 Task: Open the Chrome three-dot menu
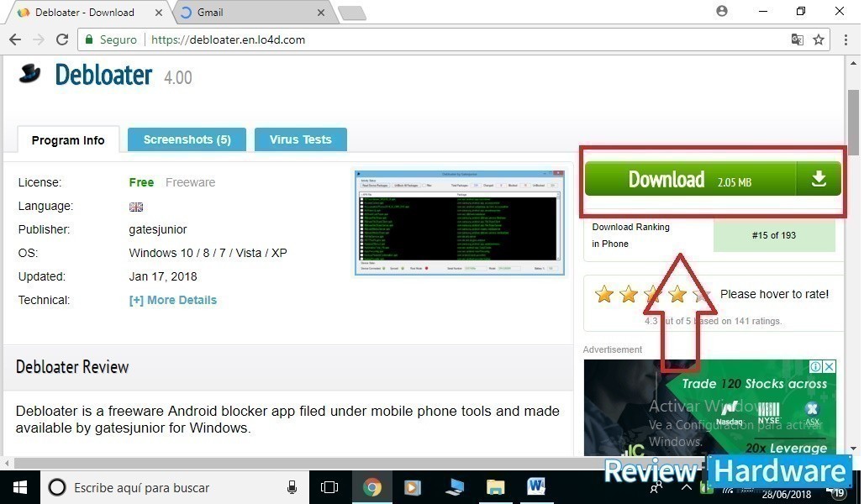[x=846, y=39]
